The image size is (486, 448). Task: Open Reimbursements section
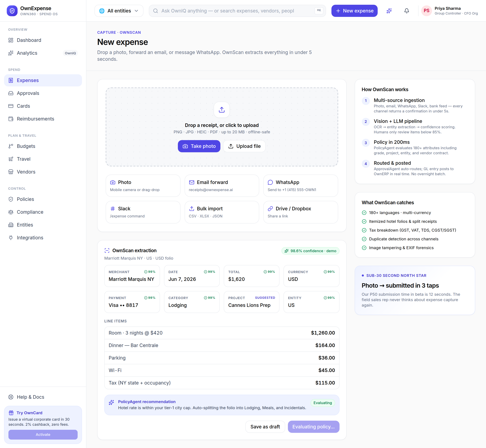[43, 119]
